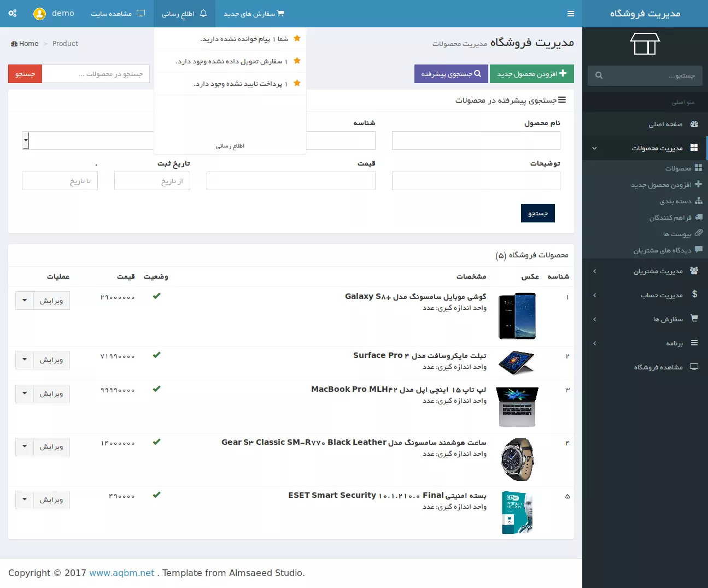The width and height of the screenshot is (708, 588).
Task: Click the ESET Smart Security box thumbnail
Action: click(x=517, y=513)
